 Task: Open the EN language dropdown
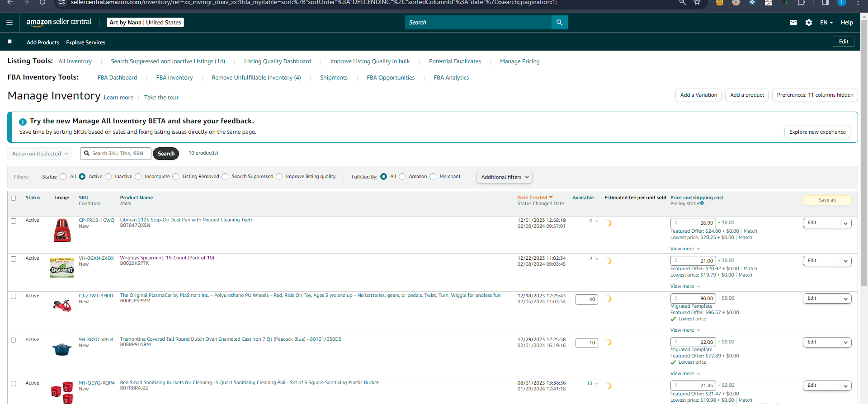[826, 23]
